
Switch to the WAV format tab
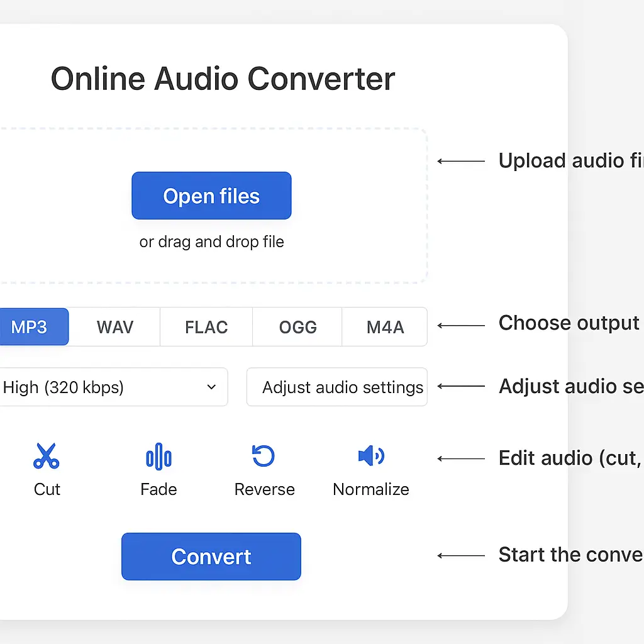[x=114, y=327]
